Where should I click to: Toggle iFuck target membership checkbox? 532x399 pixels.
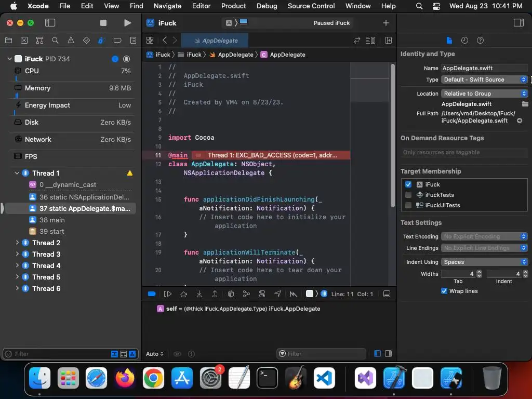408,184
